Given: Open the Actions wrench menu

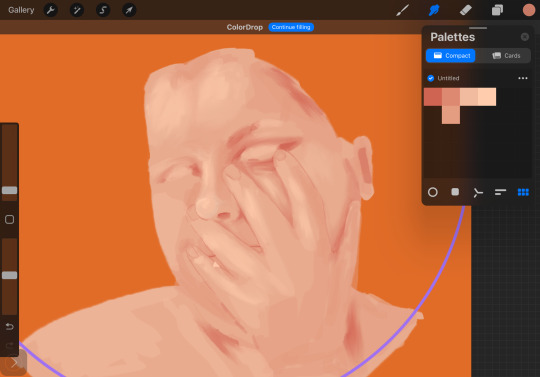Looking at the screenshot, I should 51,10.
